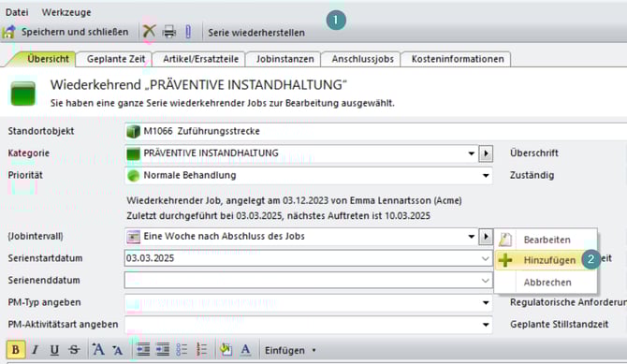The width and height of the screenshot is (627, 364).
Task: Open the Jobinstanzen tab
Action: pyautogui.click(x=285, y=59)
